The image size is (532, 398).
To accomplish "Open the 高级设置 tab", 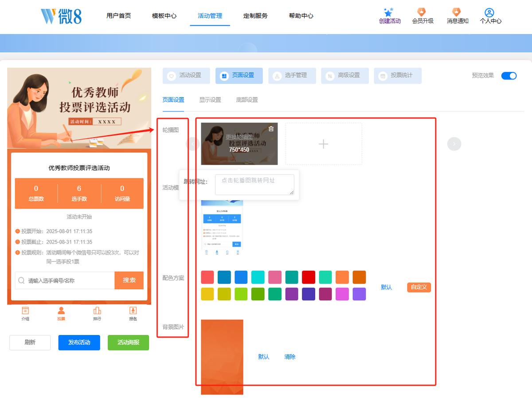I will [x=345, y=75].
